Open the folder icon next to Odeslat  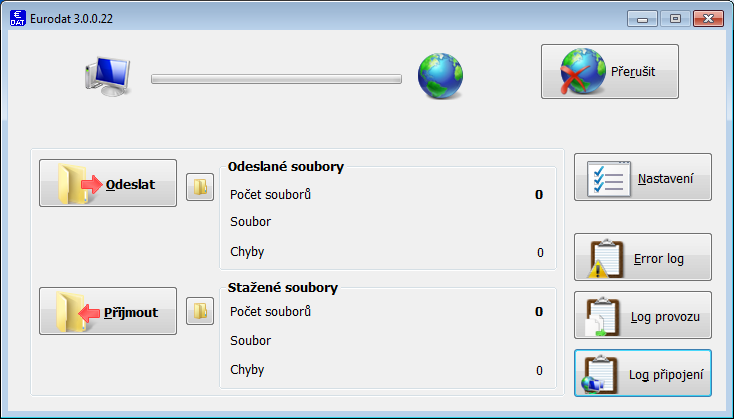pos(200,187)
